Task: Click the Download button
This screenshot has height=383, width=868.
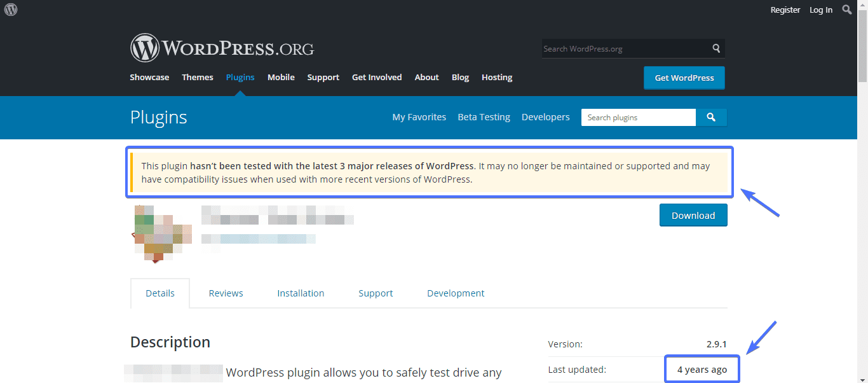Action: [x=693, y=216]
